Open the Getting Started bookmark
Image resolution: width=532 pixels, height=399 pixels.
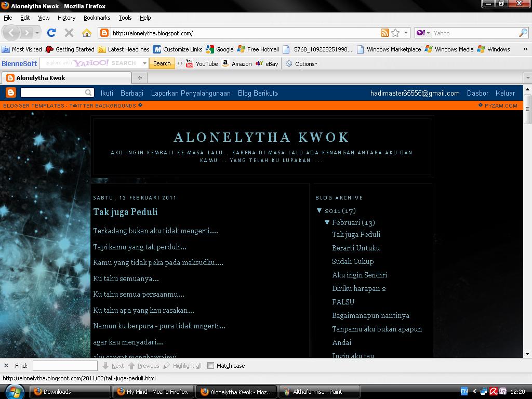(x=70, y=49)
